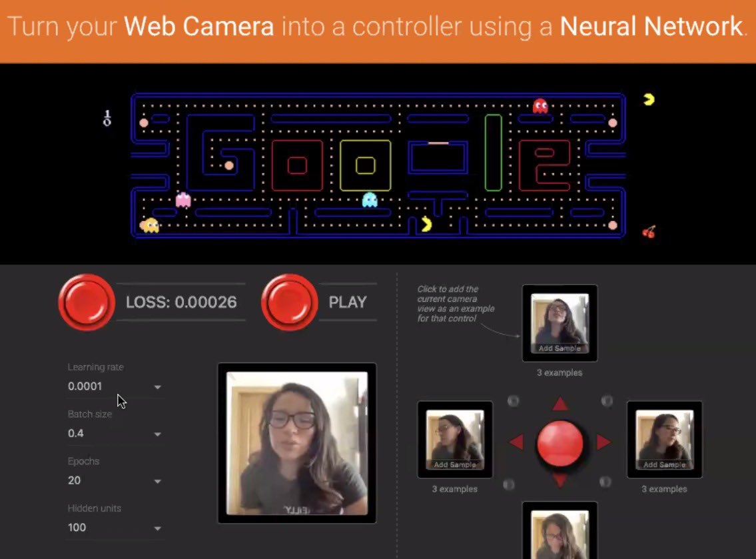Click the red PLAY button
The image size is (756, 559).
tap(289, 302)
